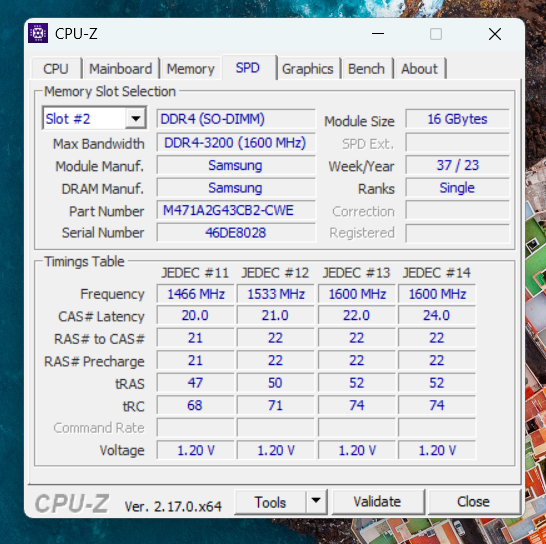546x544 pixels.
Task: Click tRC value 71
Action: pos(275,405)
